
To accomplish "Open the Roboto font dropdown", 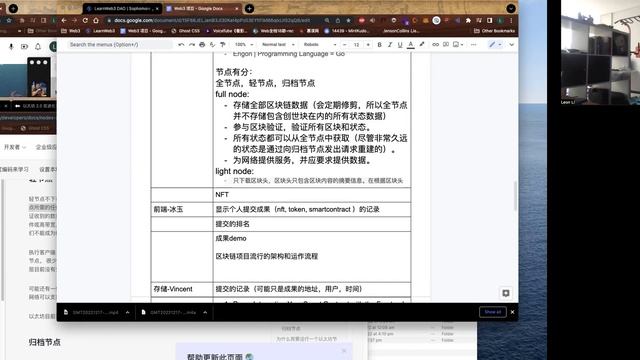I will 320,44.
